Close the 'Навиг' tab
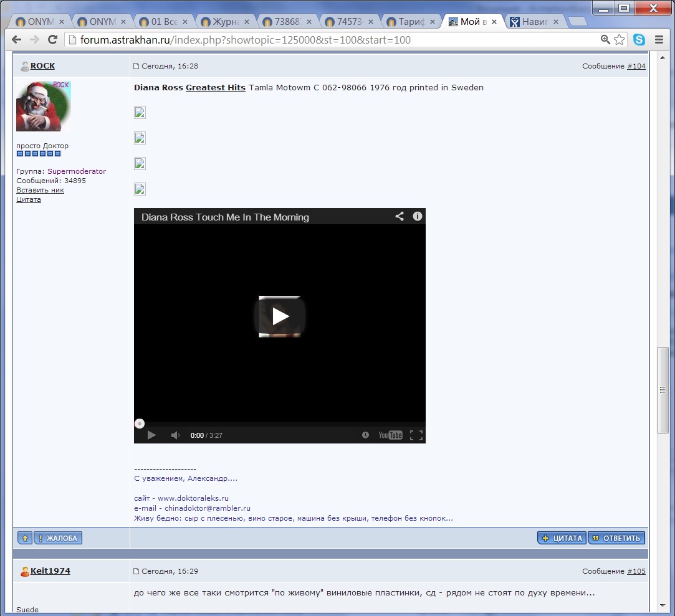Image resolution: width=675 pixels, height=616 pixels. pyautogui.click(x=556, y=22)
